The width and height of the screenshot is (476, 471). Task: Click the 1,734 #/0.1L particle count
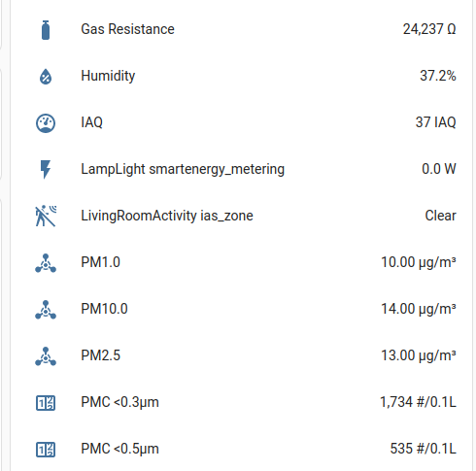click(418, 402)
